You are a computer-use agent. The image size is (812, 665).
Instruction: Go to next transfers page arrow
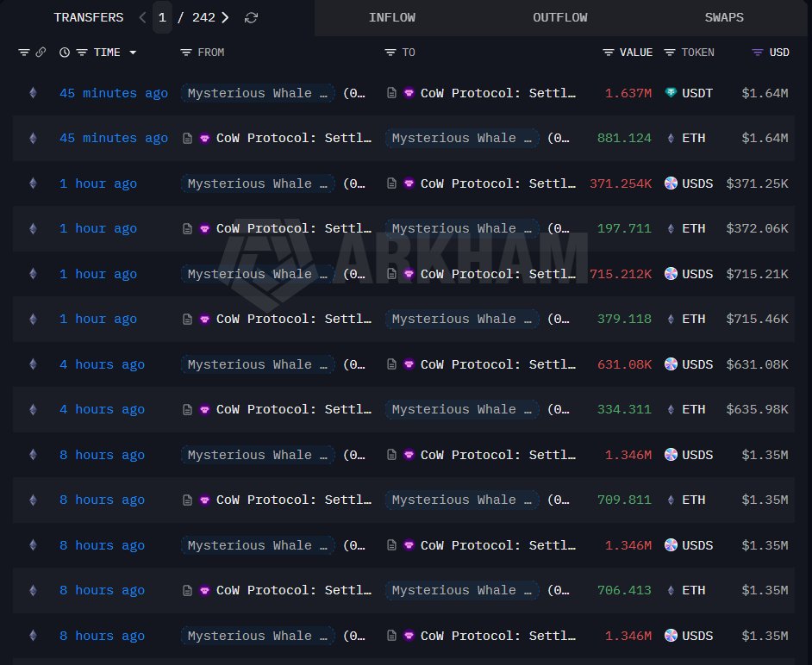pos(225,17)
